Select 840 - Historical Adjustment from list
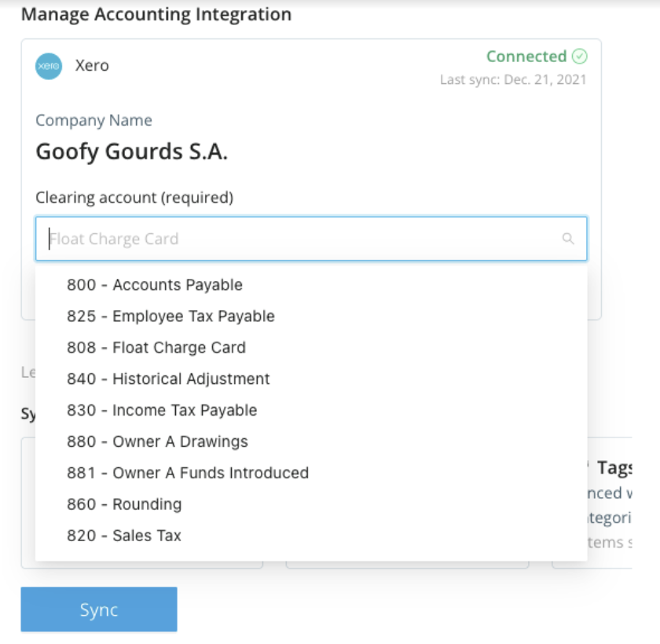Screen dimensions: 660x644 tap(168, 379)
